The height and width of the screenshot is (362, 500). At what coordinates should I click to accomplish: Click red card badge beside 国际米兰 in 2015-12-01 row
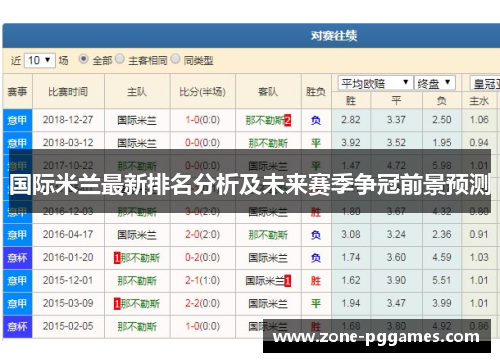[287, 281]
